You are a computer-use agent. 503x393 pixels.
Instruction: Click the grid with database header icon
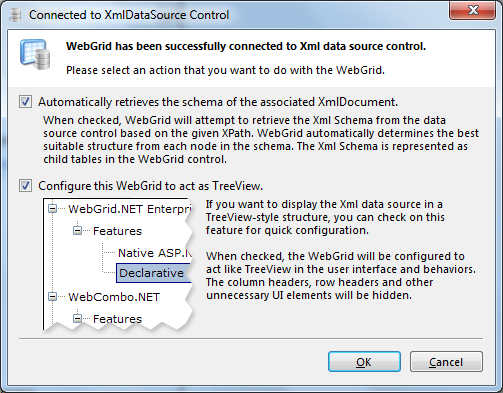pos(35,54)
